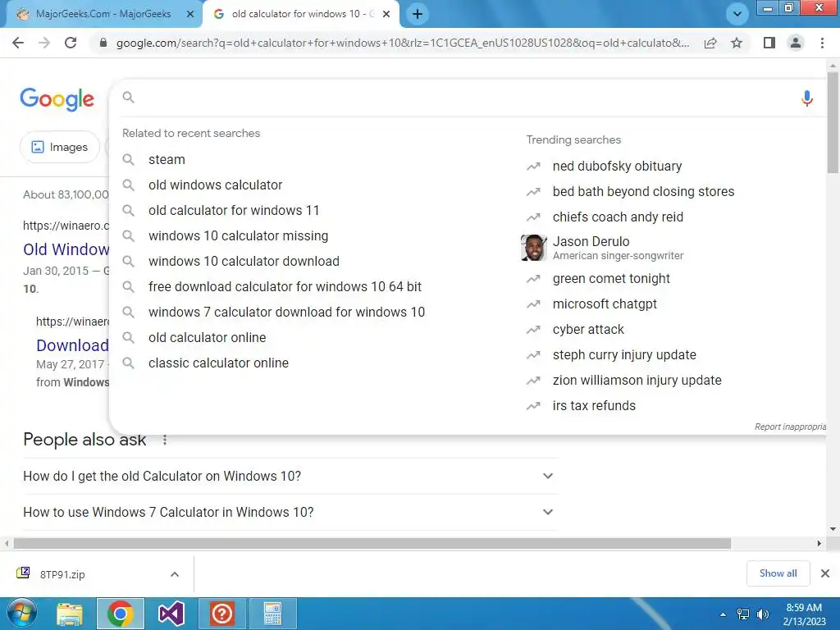
Task: Open trending 'microsoft chatgpt'
Action: tap(605, 304)
